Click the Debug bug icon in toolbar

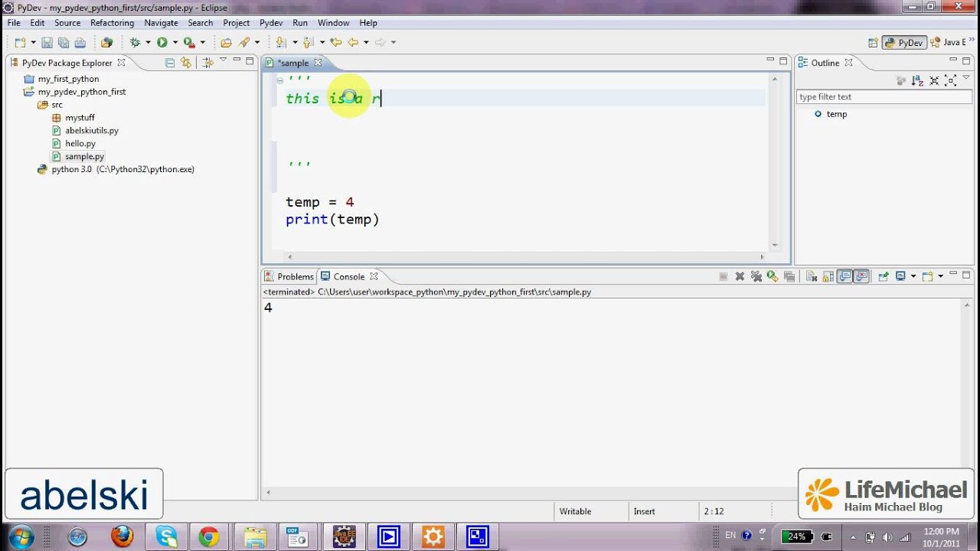pyautogui.click(x=135, y=43)
